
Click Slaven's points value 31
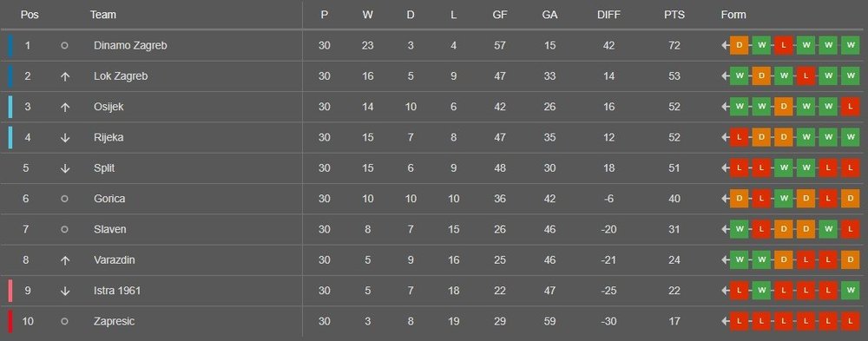(x=674, y=229)
